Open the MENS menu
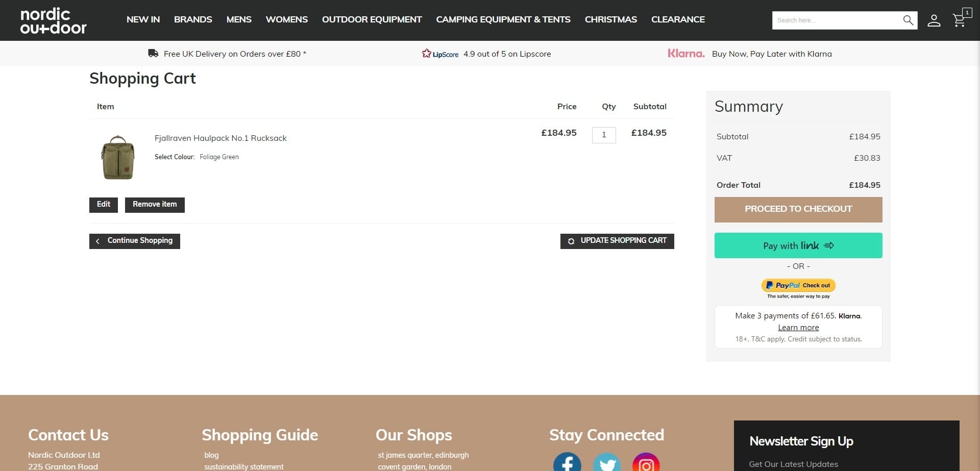Image resolution: width=980 pixels, height=471 pixels. click(239, 19)
